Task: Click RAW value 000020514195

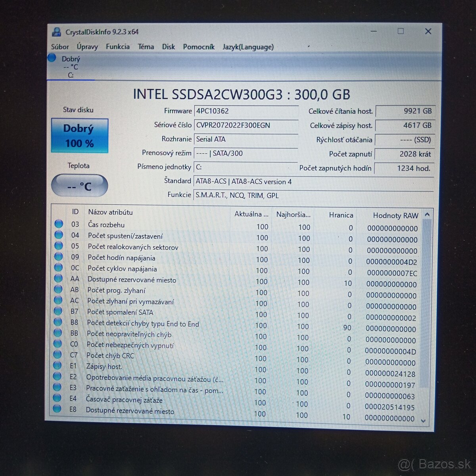Action: pyautogui.click(x=390, y=407)
